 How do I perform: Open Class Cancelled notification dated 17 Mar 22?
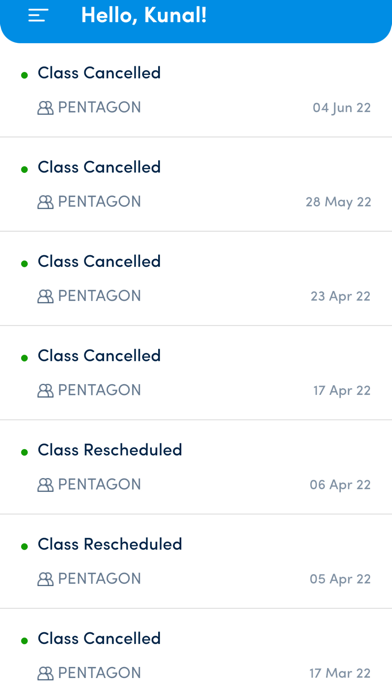pyautogui.click(x=196, y=652)
